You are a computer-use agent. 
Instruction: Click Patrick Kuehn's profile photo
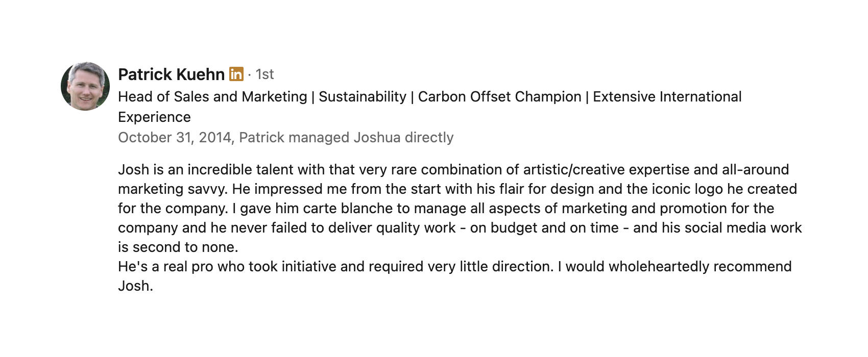click(x=85, y=86)
